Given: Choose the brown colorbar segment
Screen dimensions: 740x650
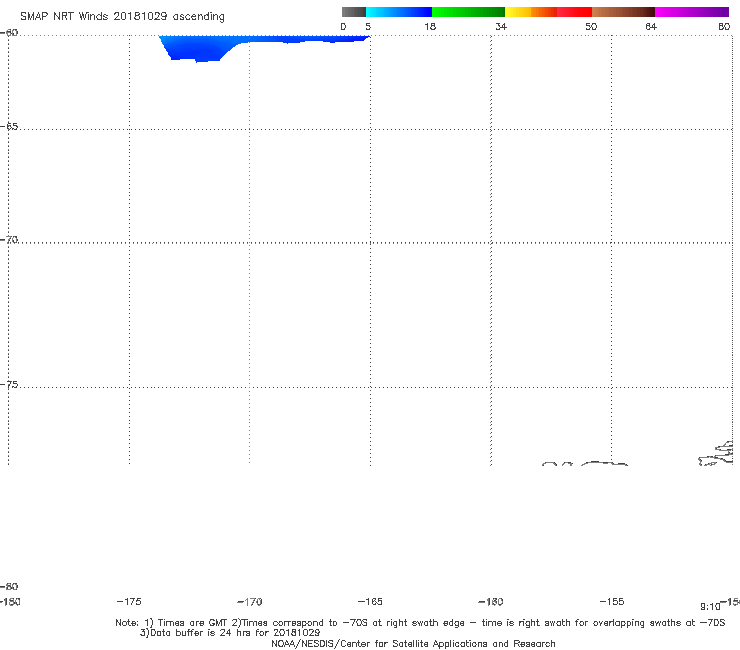Looking at the screenshot, I should pyautogui.click(x=623, y=12).
